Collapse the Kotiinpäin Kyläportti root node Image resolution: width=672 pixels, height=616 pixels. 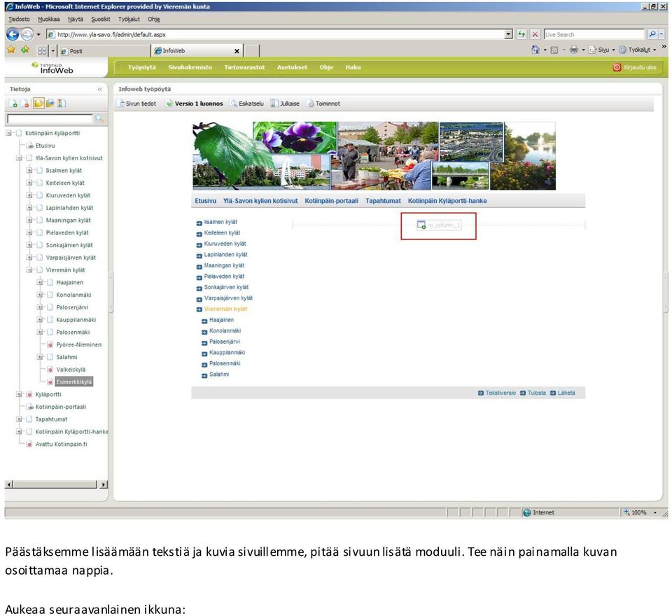[8, 133]
